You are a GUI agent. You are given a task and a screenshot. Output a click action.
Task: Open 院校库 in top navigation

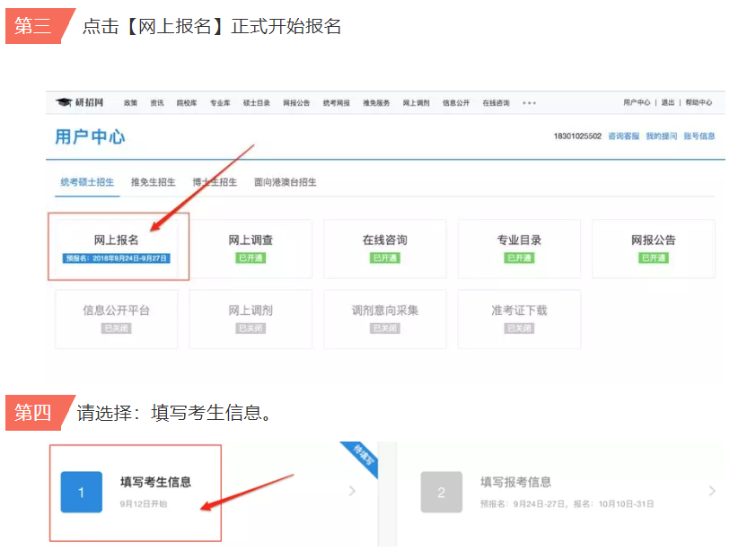point(187,103)
